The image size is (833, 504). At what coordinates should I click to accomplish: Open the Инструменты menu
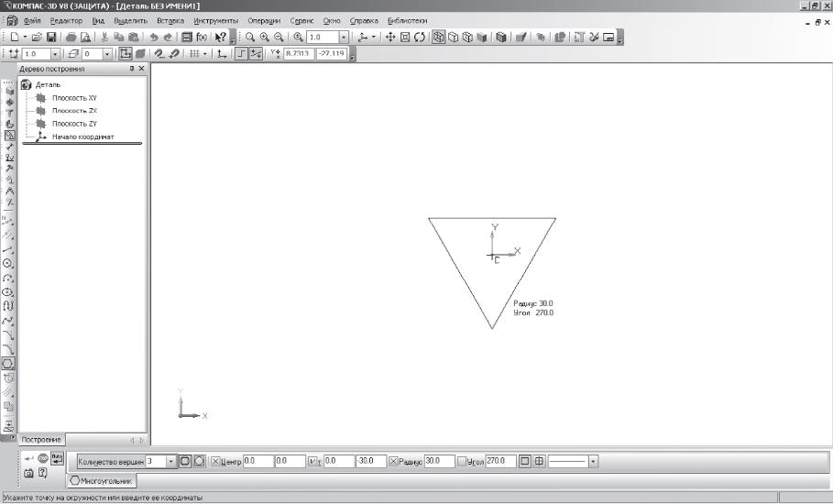tap(215, 21)
